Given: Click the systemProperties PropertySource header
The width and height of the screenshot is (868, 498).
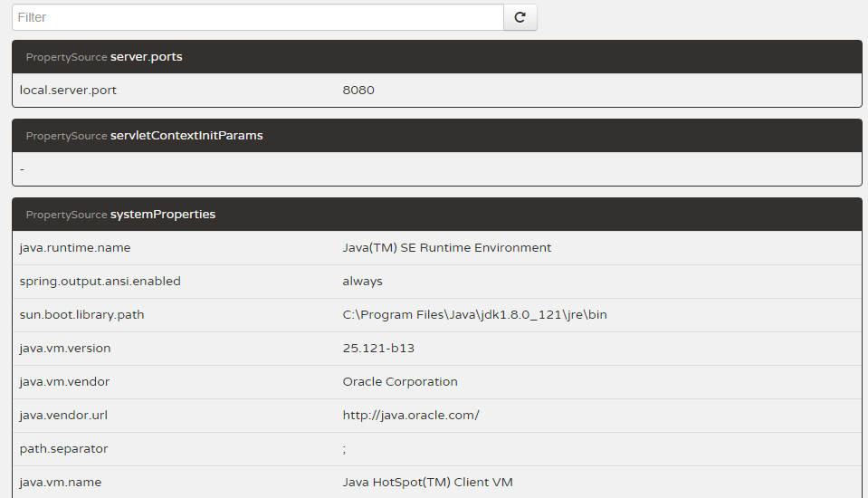Looking at the screenshot, I should click(x=162, y=215).
